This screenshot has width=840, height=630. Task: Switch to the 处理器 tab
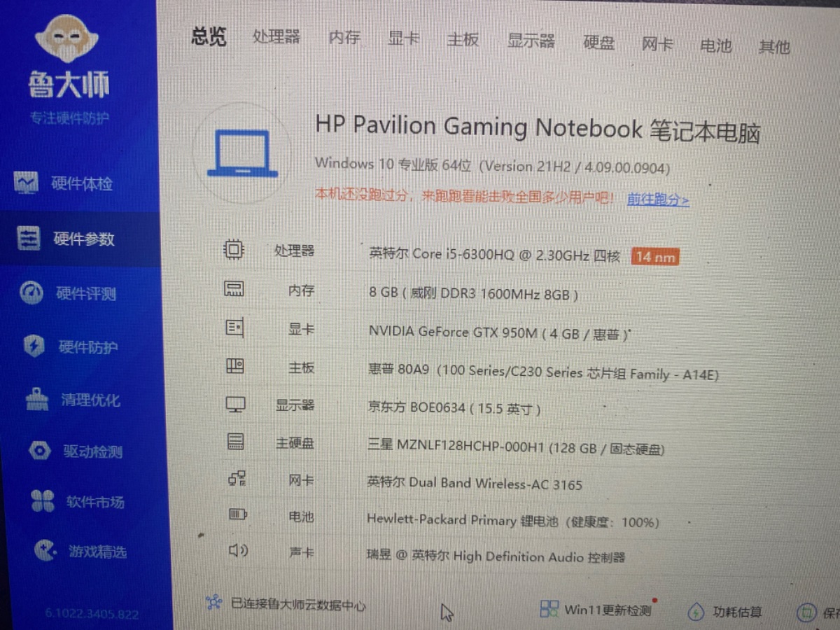click(x=276, y=36)
